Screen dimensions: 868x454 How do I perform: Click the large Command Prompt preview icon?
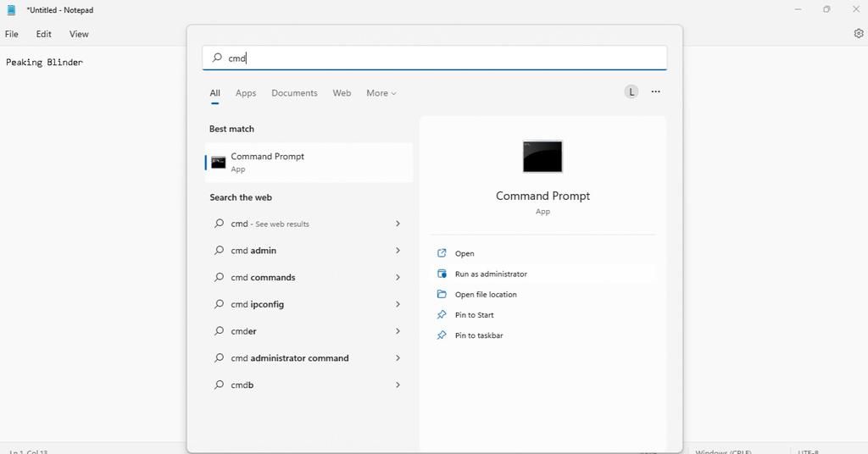[542, 157]
